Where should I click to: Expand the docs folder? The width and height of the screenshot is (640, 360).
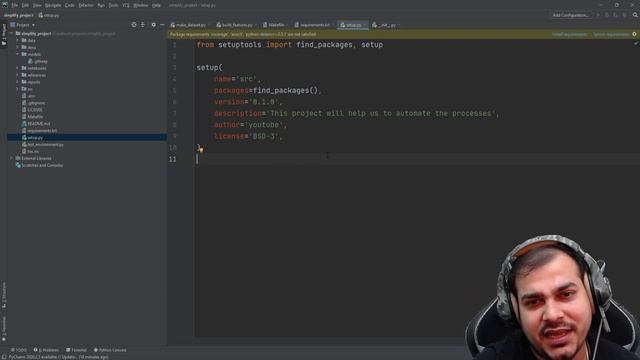[x=17, y=47]
